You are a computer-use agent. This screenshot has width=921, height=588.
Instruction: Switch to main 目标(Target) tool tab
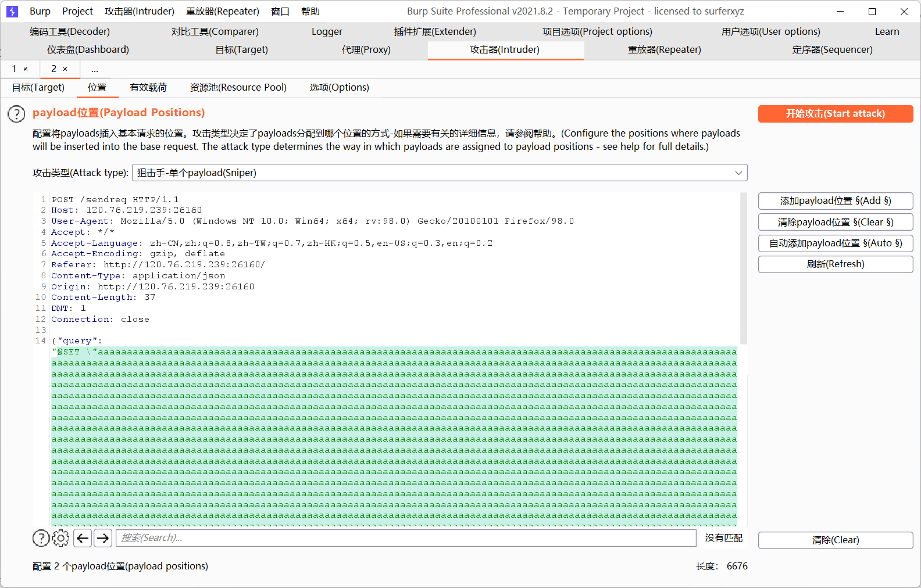tap(242, 49)
